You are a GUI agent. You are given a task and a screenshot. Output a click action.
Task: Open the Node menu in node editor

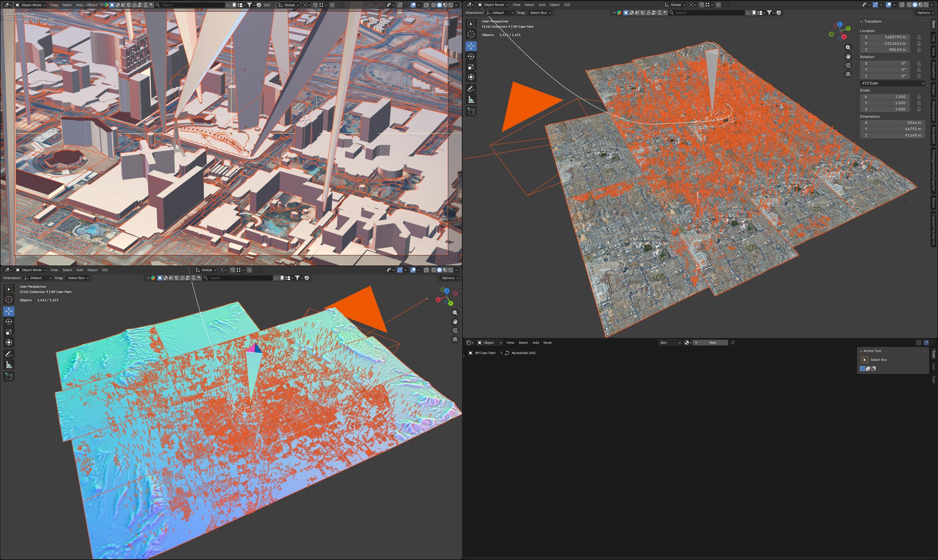coord(547,343)
